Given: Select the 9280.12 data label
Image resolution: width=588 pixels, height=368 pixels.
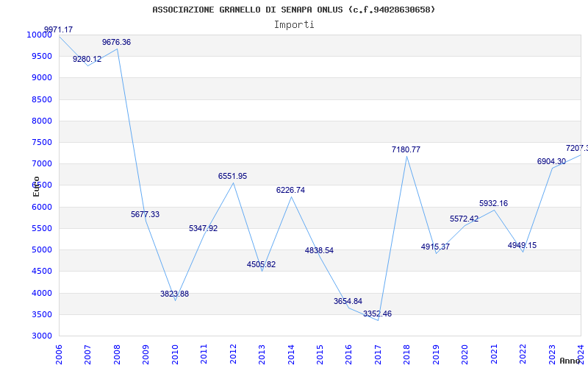Looking at the screenshot, I should pos(87,60).
